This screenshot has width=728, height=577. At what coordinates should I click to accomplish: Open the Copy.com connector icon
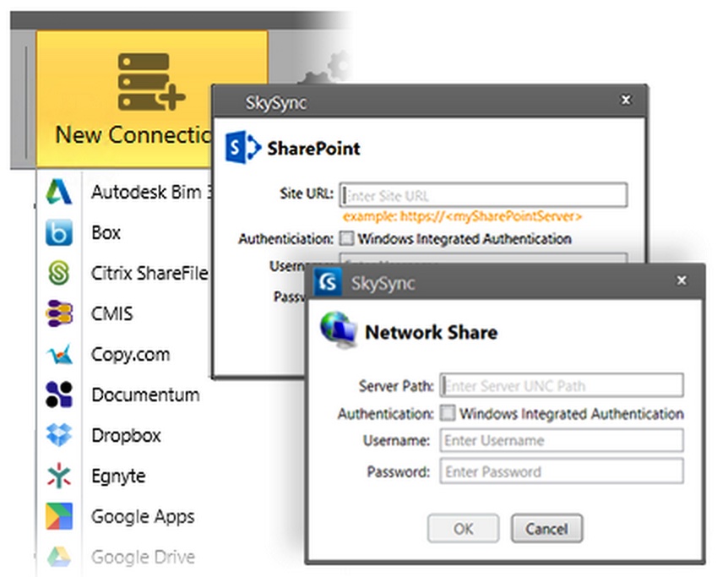(x=59, y=355)
